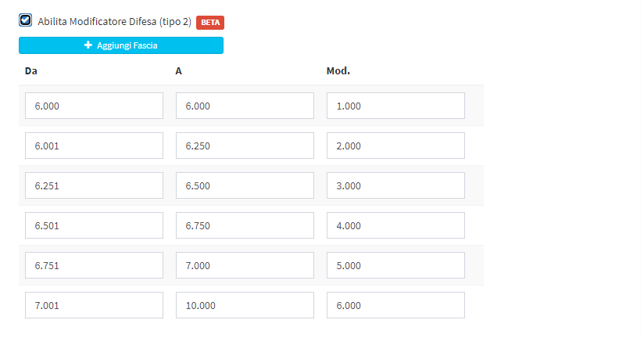The width and height of the screenshot is (644, 338).
Task: Click the red BETA badge
Action: 210,22
